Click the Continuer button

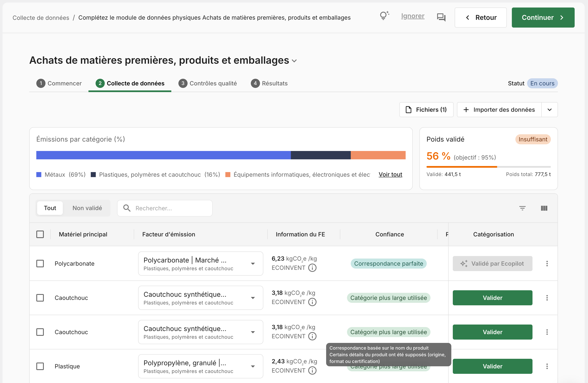(543, 18)
